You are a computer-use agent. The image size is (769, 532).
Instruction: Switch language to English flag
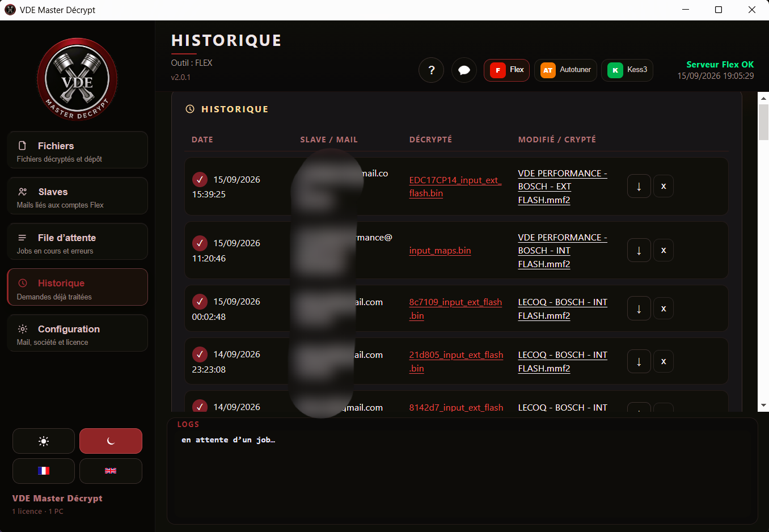(111, 471)
